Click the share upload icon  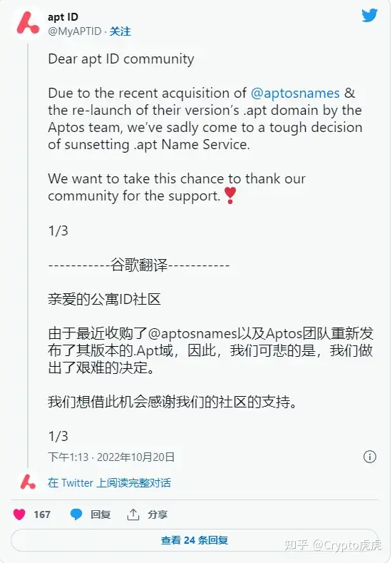[133, 514]
